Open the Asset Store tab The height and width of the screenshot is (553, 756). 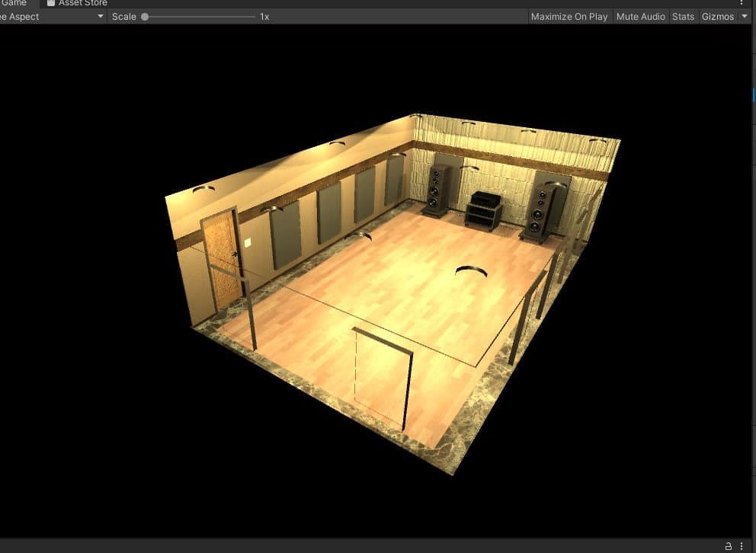click(77, 3)
